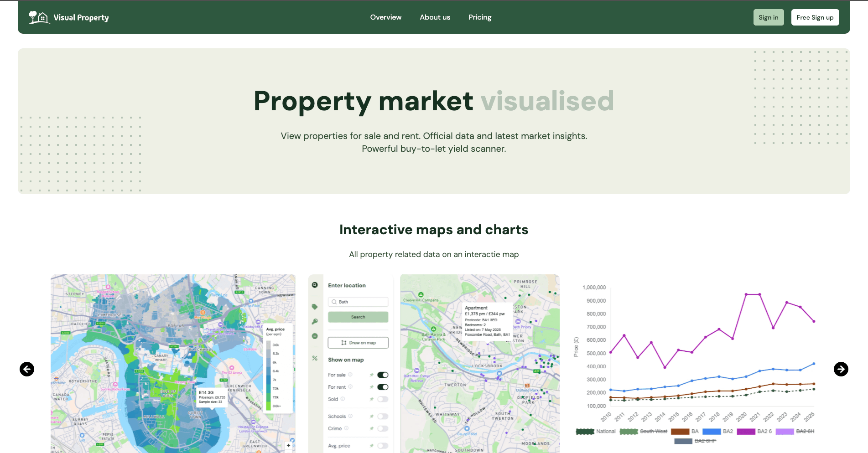Click the Interactive maps and charts heading

434,230
